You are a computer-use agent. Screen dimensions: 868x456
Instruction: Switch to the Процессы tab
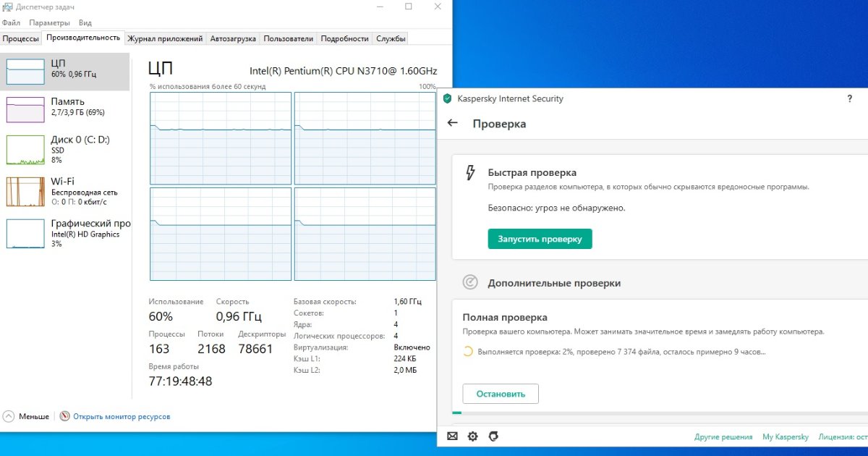[20, 38]
